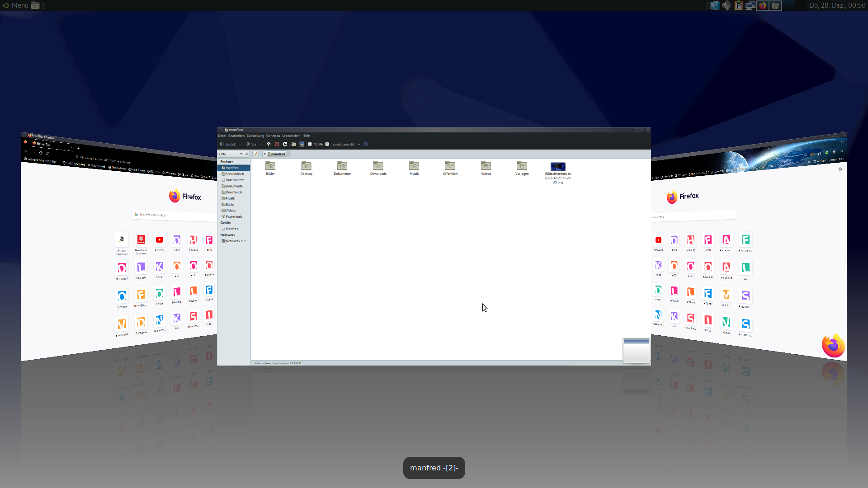Reload the current folder view
Screen dimensions: 868x488
tap(285, 144)
